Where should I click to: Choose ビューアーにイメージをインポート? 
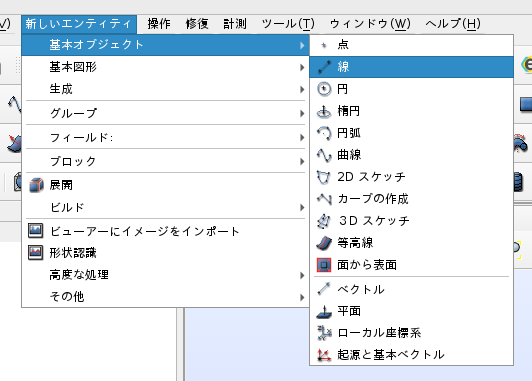pos(165,231)
